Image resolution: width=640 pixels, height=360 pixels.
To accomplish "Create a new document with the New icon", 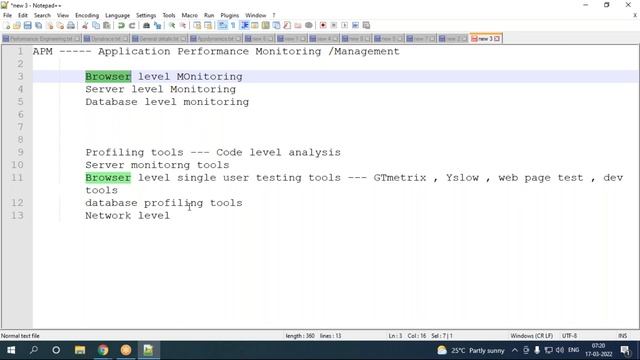I will 7,25.
